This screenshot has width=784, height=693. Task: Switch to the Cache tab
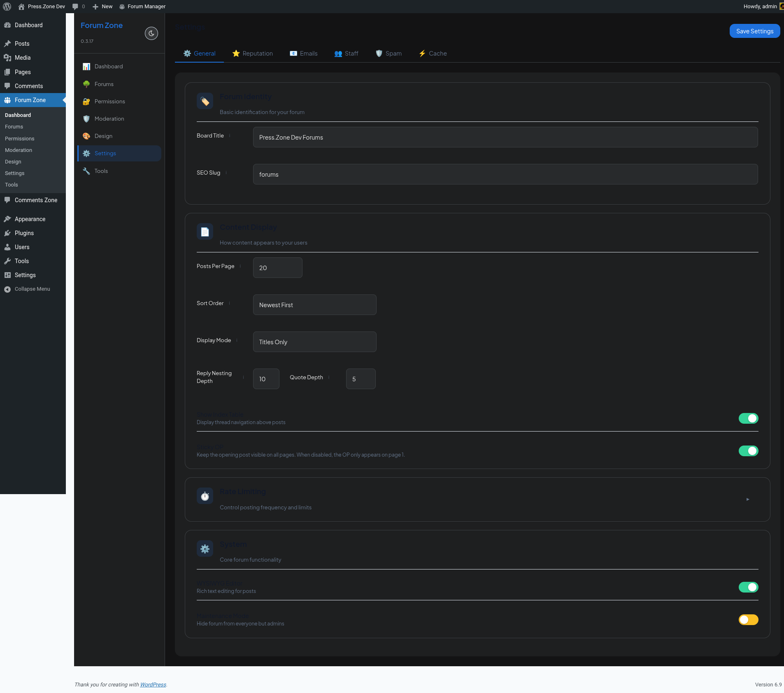(433, 54)
